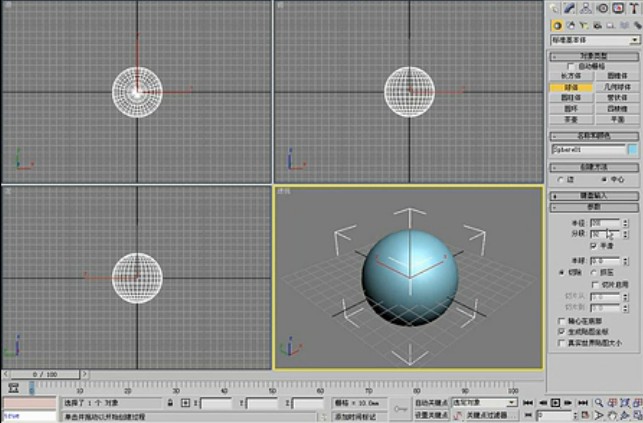Select the Shapes category icon
Image resolution: width=643 pixels, height=423 pixels.
pyautogui.click(x=571, y=26)
